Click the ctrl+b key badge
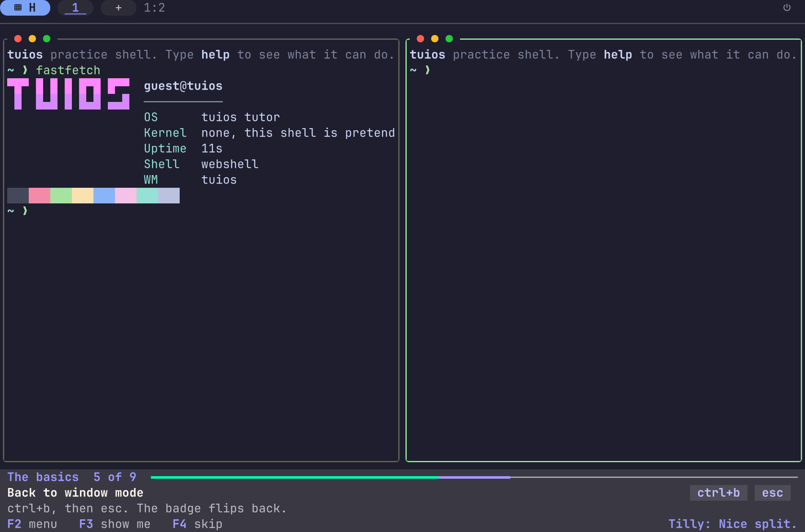The height and width of the screenshot is (532, 805). [718, 493]
